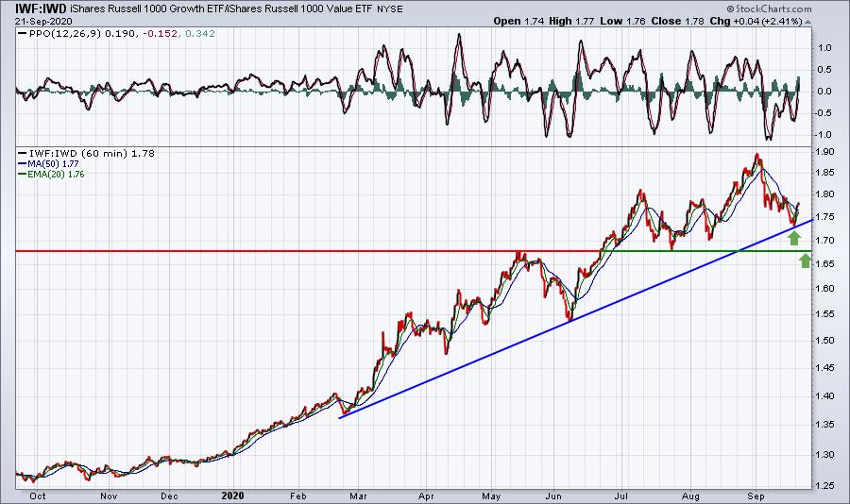This screenshot has height=504, width=850.
Task: Click the upper green arrow near the trendline
Action: point(794,238)
